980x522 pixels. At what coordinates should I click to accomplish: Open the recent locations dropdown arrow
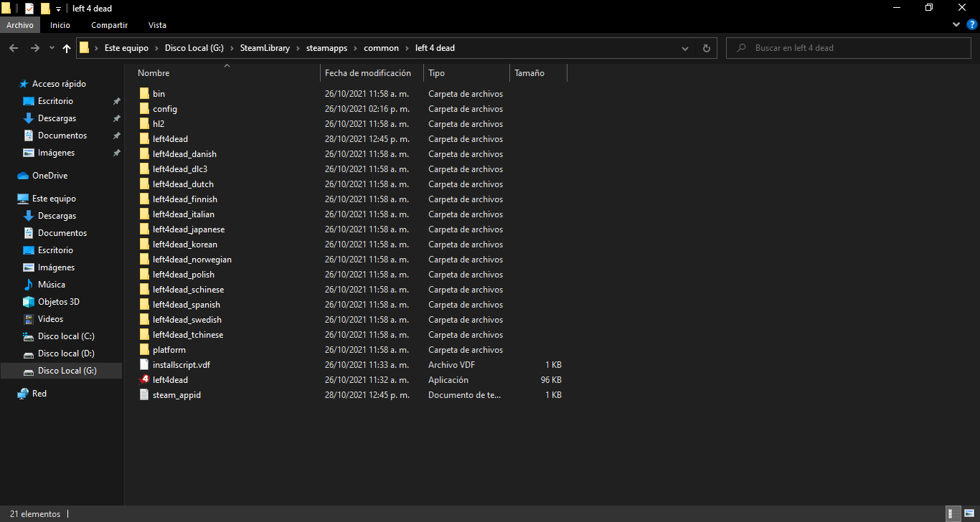pos(52,48)
